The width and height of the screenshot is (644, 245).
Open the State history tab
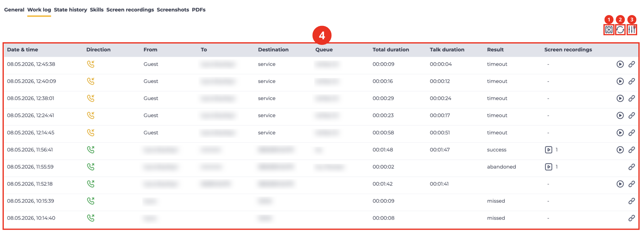tap(70, 10)
